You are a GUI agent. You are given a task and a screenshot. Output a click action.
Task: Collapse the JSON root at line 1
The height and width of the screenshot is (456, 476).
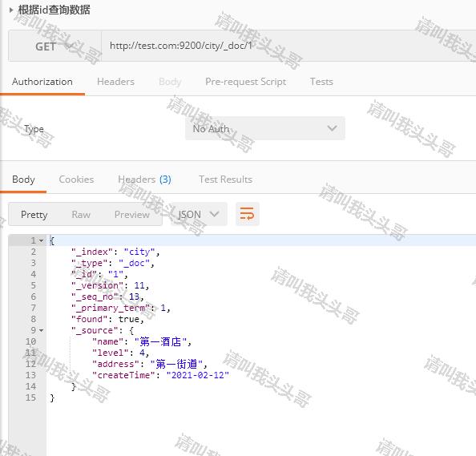(42, 240)
